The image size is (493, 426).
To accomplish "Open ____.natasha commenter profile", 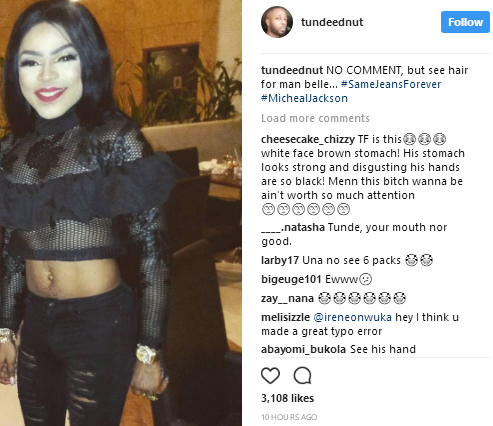I will 293,227.
